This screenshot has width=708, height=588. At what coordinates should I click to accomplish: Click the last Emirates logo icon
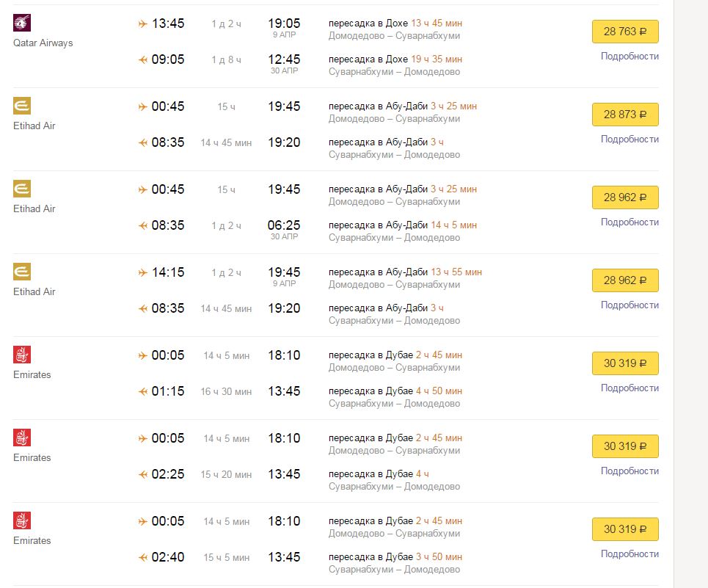[22, 520]
